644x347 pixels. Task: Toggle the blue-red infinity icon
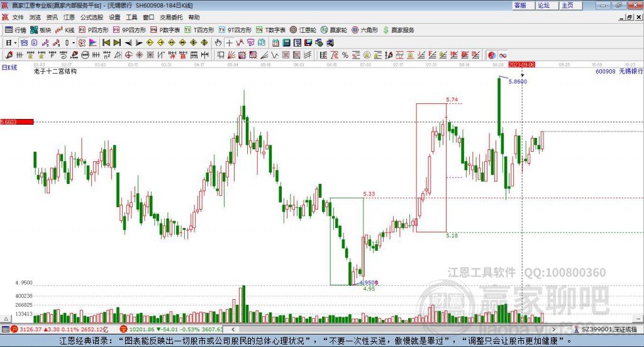point(502,55)
